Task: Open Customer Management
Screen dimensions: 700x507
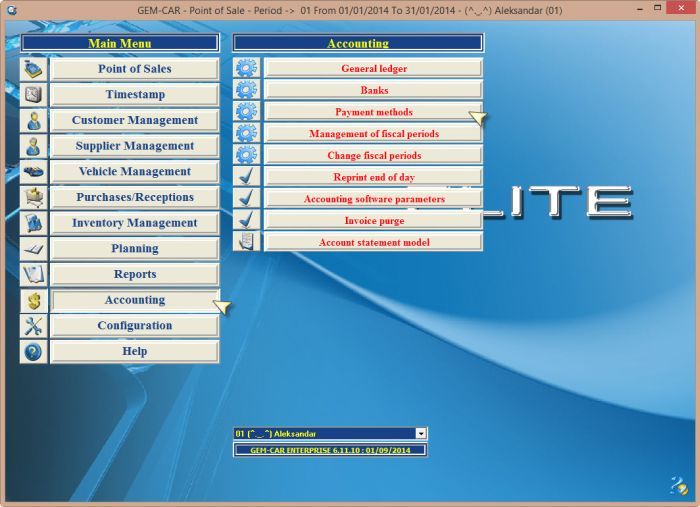Action: pos(135,121)
